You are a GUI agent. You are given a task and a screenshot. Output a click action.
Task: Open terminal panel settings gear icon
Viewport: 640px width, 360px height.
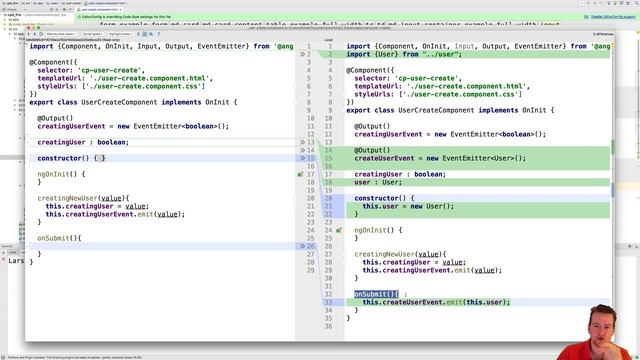pos(630,246)
